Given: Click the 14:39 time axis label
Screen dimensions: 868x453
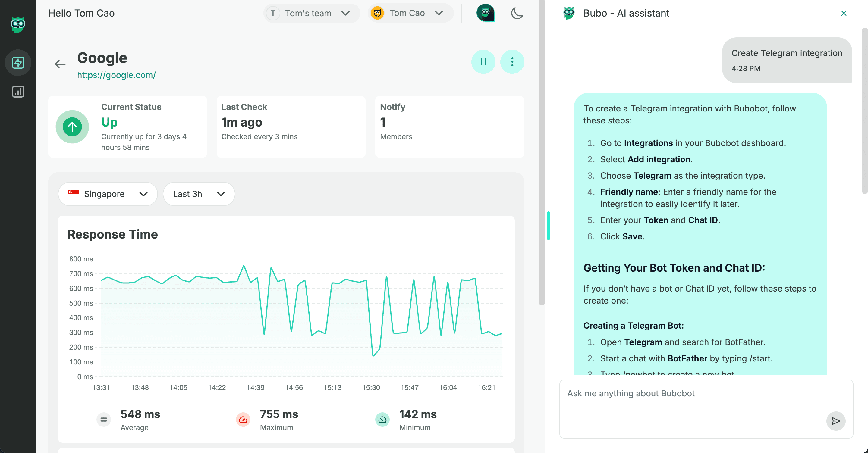Looking at the screenshot, I should (x=255, y=387).
